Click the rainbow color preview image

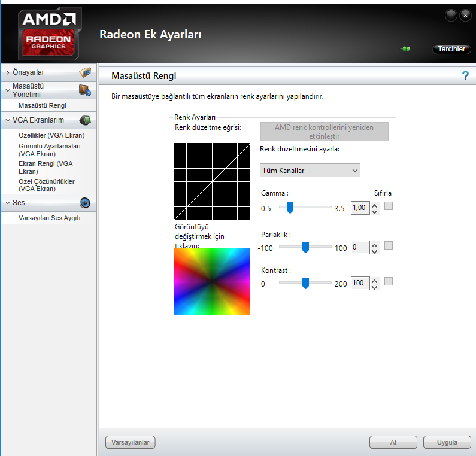point(212,281)
